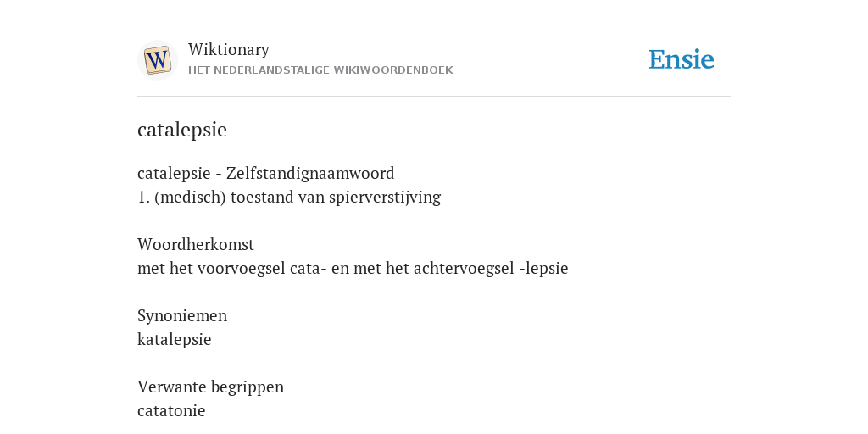Click the definition number 1.
The height and width of the screenshot is (434, 868).
click(x=143, y=197)
